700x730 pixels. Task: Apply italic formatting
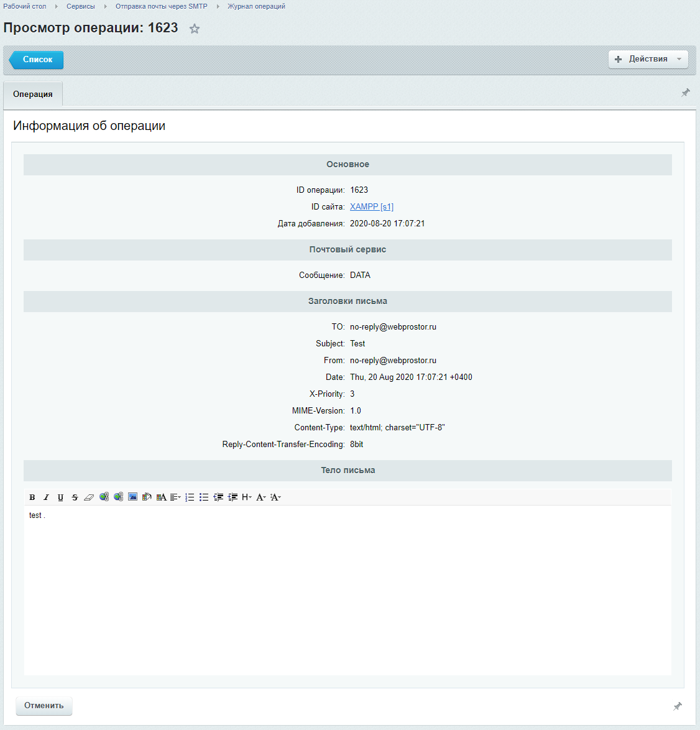pyautogui.click(x=46, y=497)
